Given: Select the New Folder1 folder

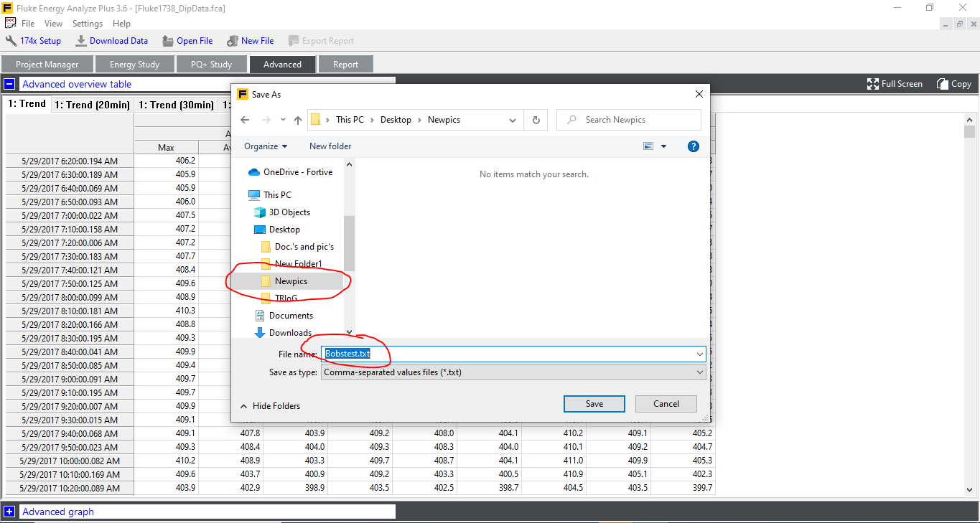Looking at the screenshot, I should pos(291,264).
